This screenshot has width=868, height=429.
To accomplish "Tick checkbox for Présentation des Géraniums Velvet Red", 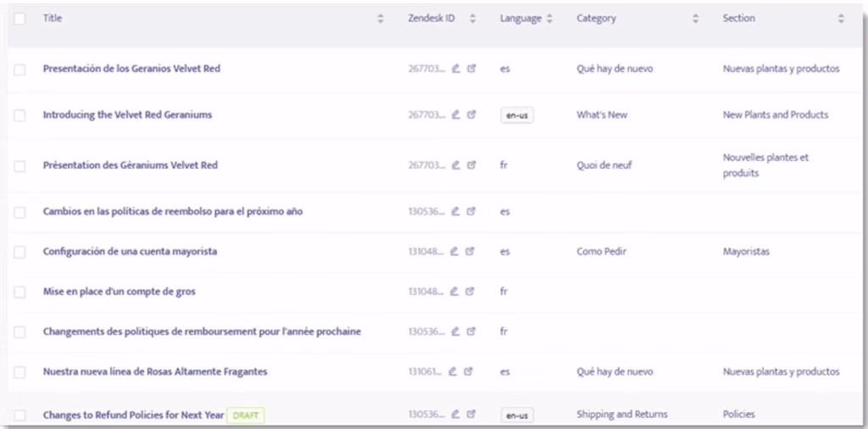I will (x=20, y=166).
